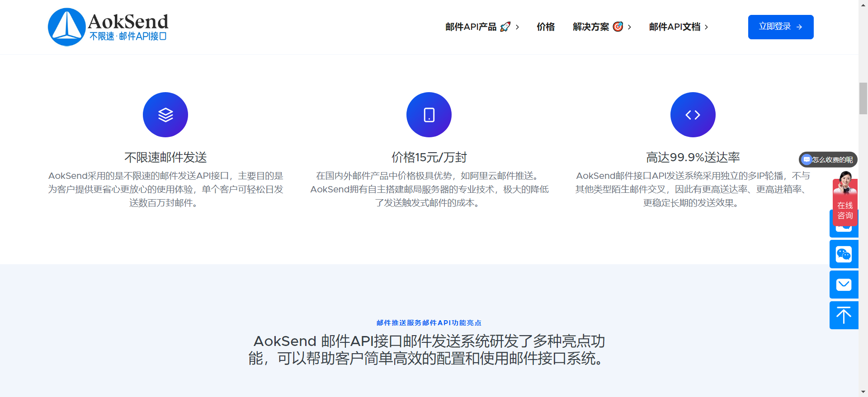The image size is (868, 397).
Task: Click the 价格15元/万封 heading
Action: click(x=429, y=157)
